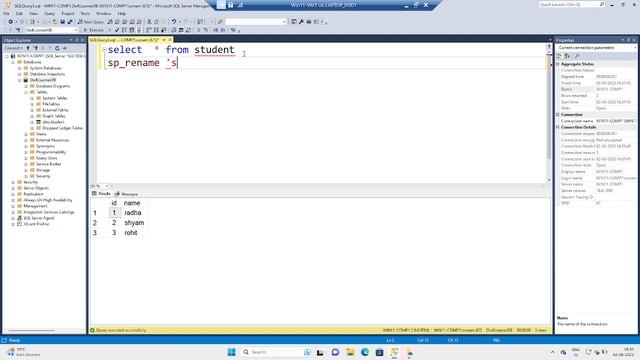Click the 'name' column header
This screenshot has width=640, height=360.
pos(132,203)
